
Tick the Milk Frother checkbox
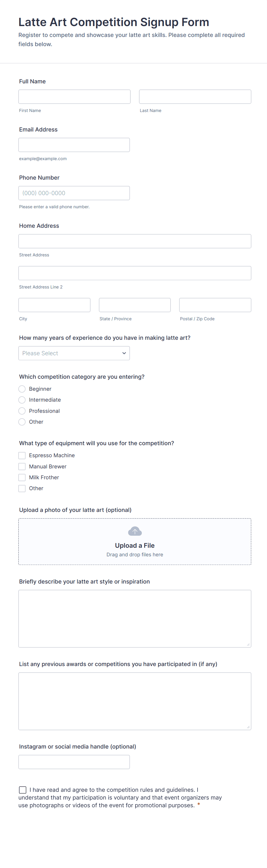[22, 478]
